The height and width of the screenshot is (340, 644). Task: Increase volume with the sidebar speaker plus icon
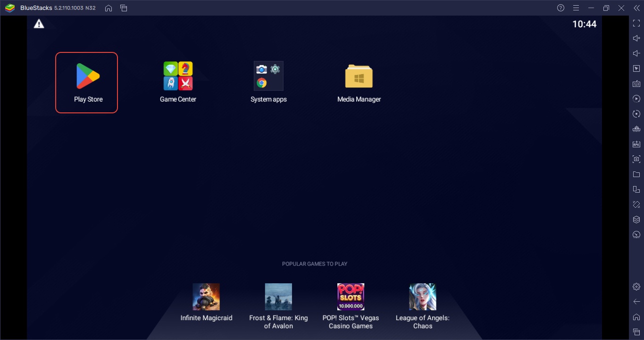636,39
